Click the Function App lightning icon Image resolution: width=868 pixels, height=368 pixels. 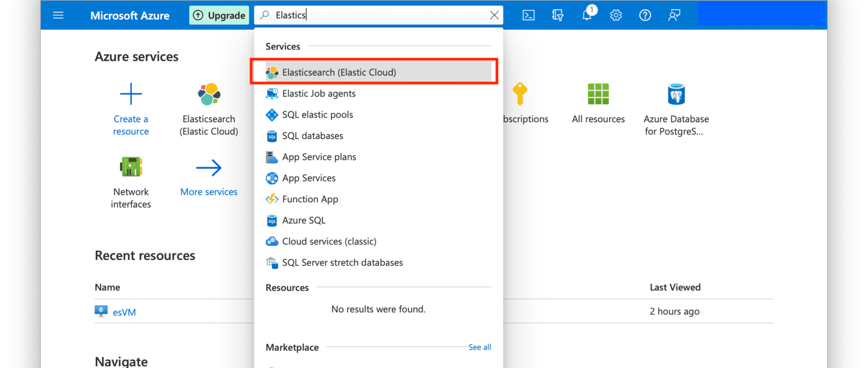coord(272,199)
